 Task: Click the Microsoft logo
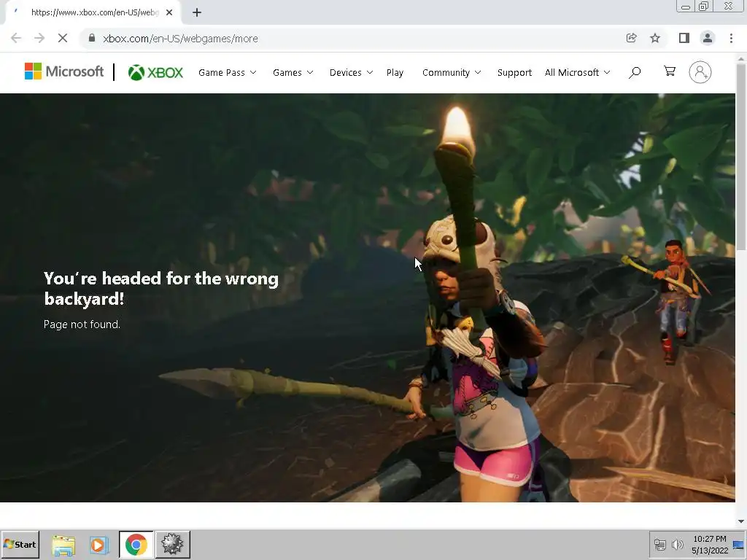click(64, 72)
